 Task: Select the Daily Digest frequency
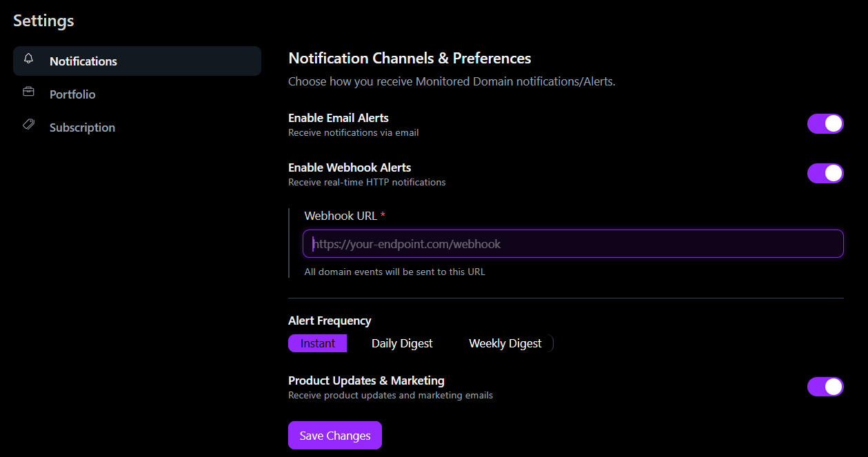coord(402,343)
